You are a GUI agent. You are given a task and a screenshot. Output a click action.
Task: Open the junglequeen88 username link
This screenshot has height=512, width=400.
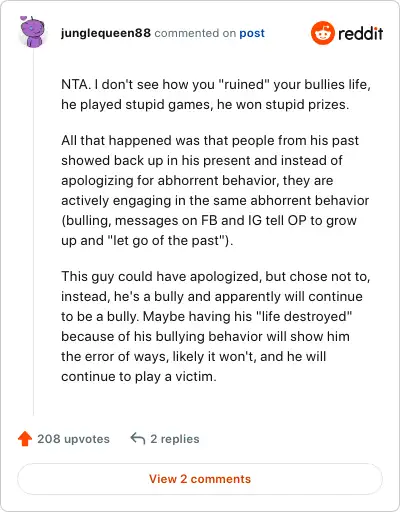[106, 33]
